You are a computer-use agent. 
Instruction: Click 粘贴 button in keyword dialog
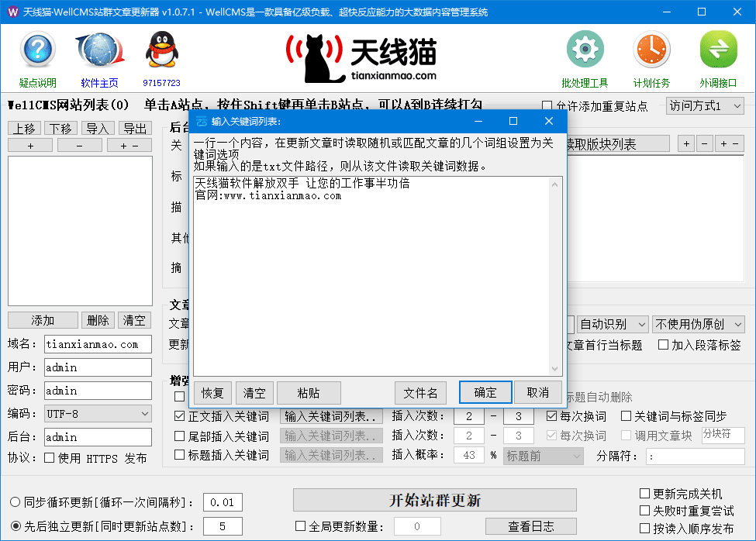[x=309, y=393]
